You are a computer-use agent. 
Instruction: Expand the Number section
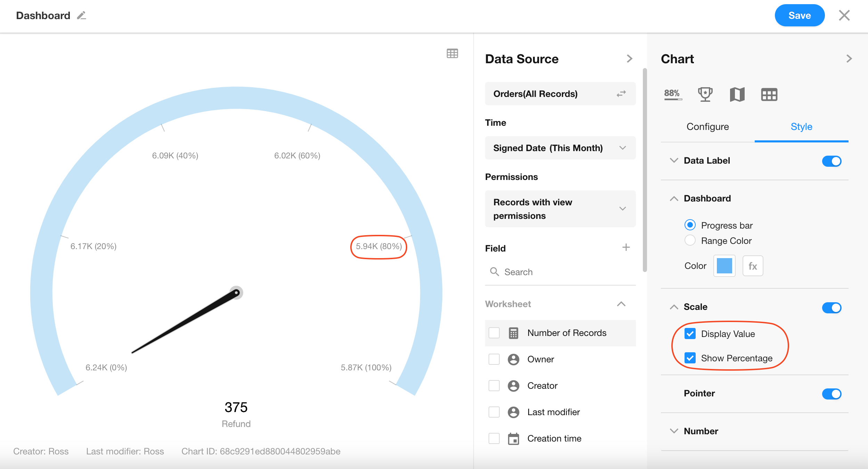(x=701, y=431)
